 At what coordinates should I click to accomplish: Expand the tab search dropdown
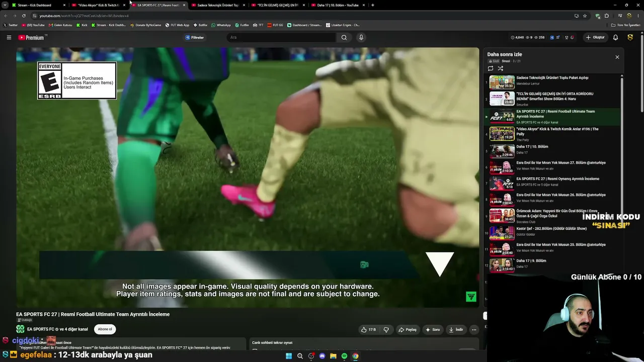pos(5,5)
